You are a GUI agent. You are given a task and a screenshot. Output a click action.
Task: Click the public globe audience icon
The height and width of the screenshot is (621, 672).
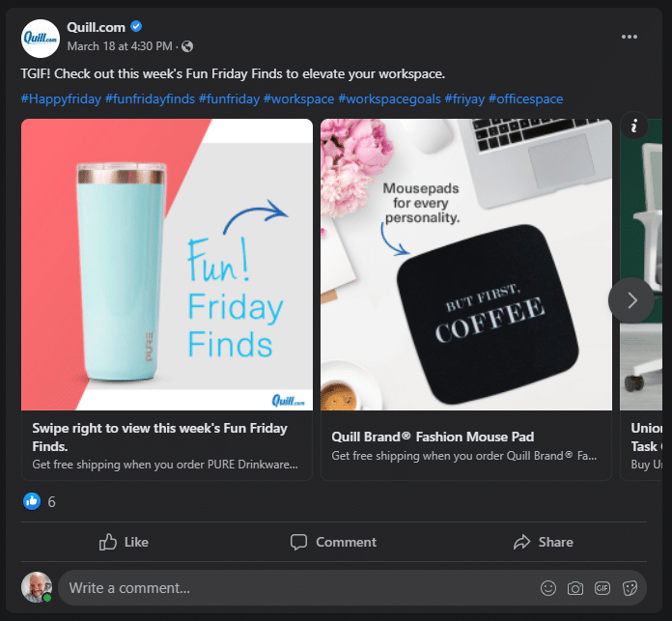point(187,46)
